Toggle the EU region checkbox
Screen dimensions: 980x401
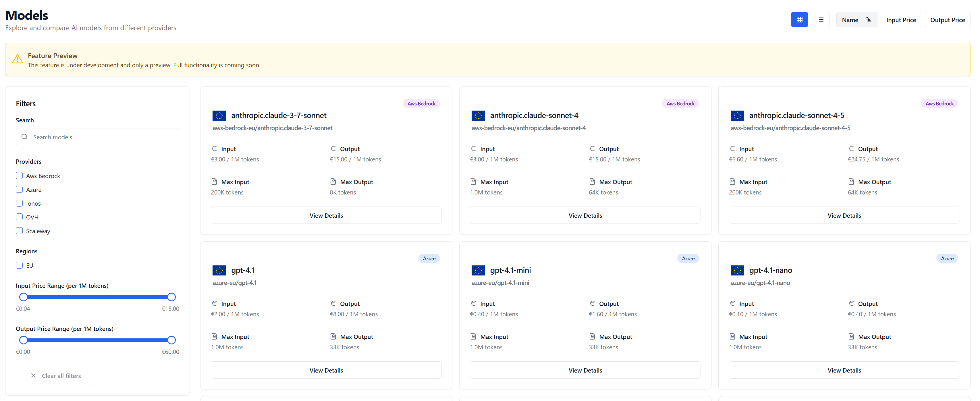[20, 265]
